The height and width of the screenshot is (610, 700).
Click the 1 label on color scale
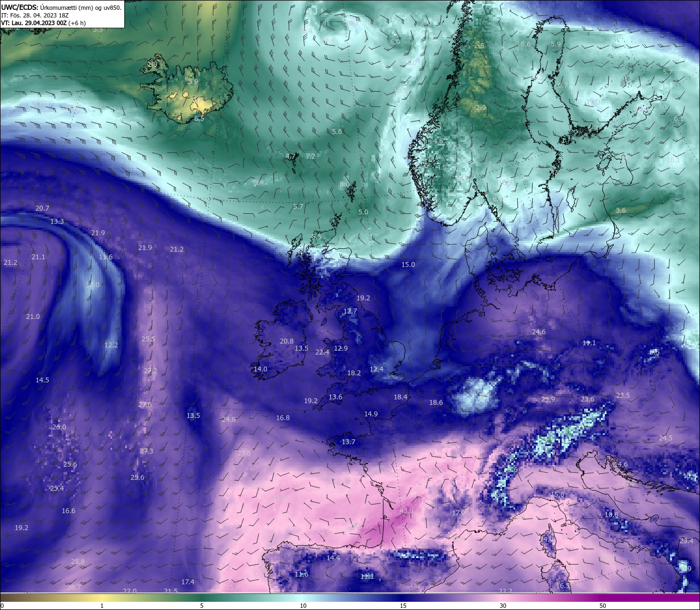pyautogui.click(x=102, y=606)
